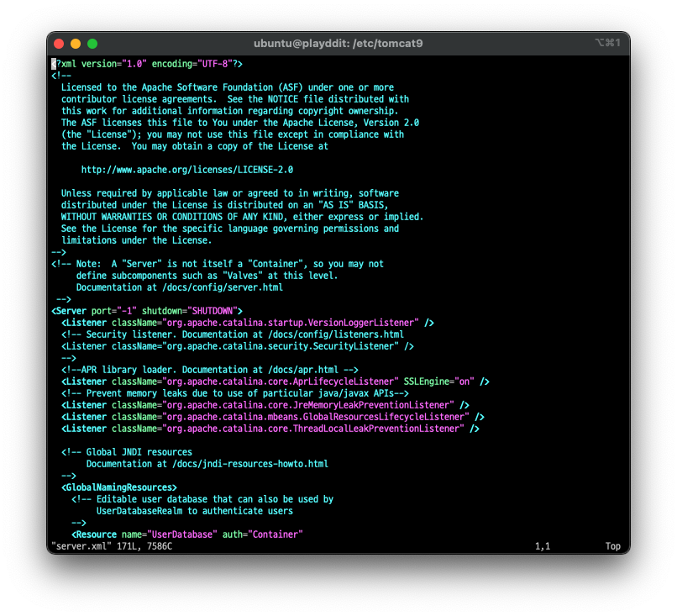Click the line 'Unless required by applicable law'
Viewport: 677px width, 616px height.
[x=229, y=193]
